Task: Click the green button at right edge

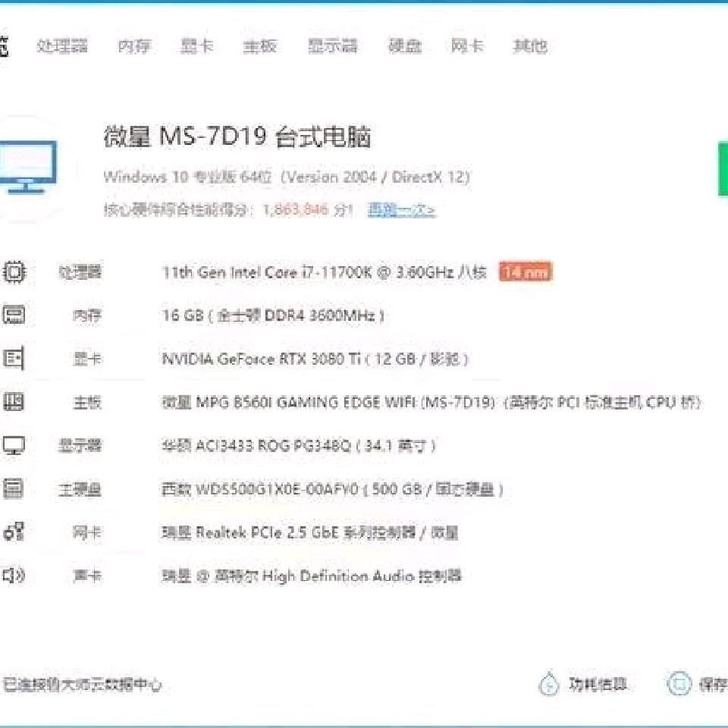Action: 723,169
